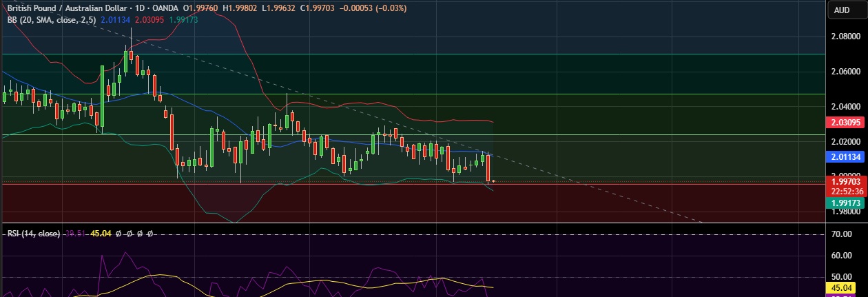Open the AUD currency selector
The height and width of the screenshot is (297, 868).
[x=841, y=10]
